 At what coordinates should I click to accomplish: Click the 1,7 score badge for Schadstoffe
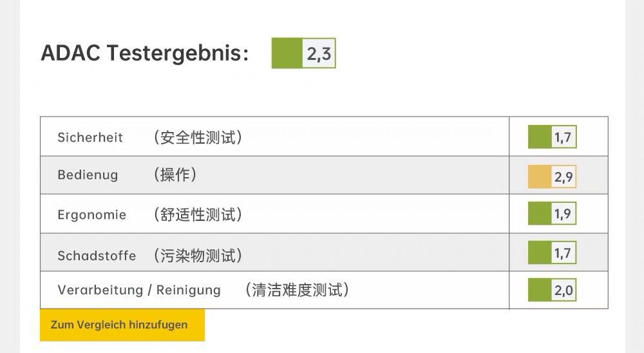click(x=552, y=253)
